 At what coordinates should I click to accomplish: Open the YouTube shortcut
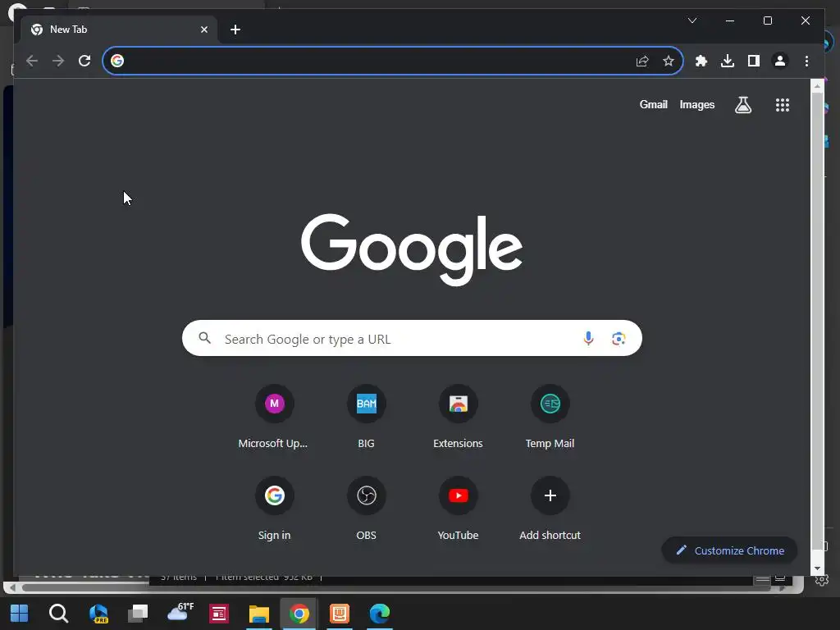pos(458,509)
